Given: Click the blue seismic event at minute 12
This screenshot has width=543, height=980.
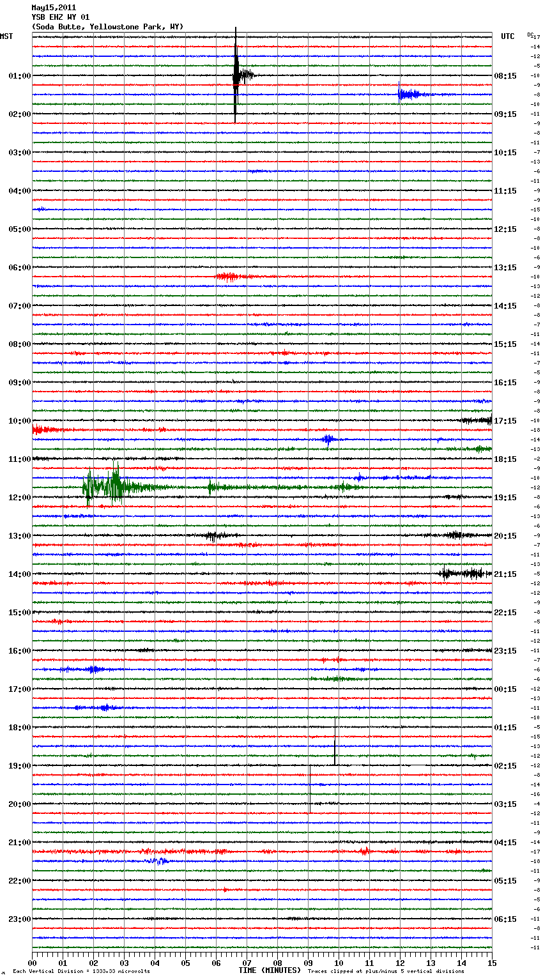Looking at the screenshot, I should point(409,95).
